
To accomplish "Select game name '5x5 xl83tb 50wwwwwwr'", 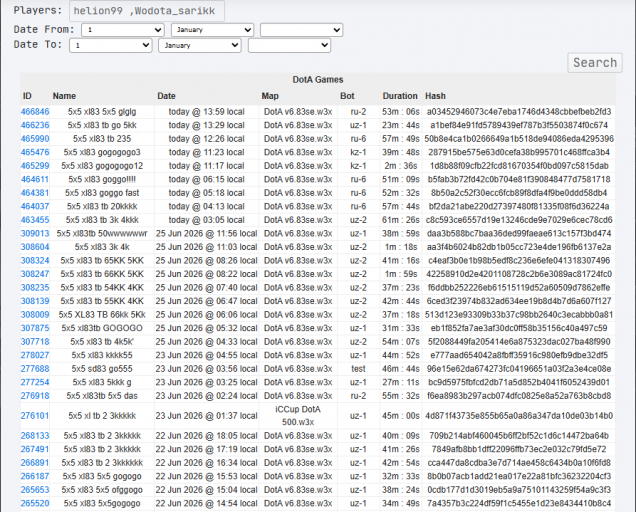I will [x=102, y=234].
